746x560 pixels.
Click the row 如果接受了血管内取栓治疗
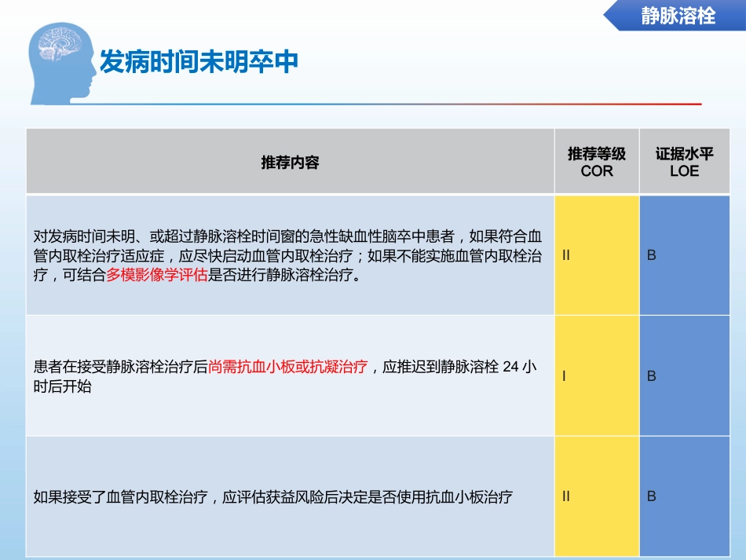pyautogui.click(x=291, y=496)
